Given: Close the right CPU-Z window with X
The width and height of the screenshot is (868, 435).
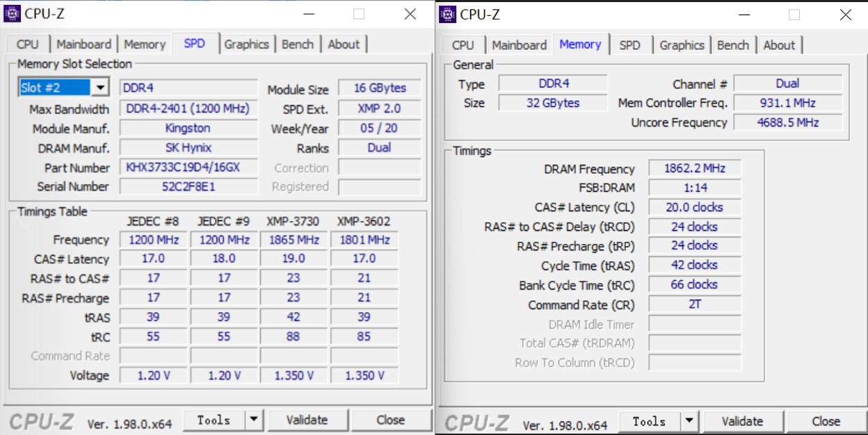Looking at the screenshot, I should coord(846,14).
